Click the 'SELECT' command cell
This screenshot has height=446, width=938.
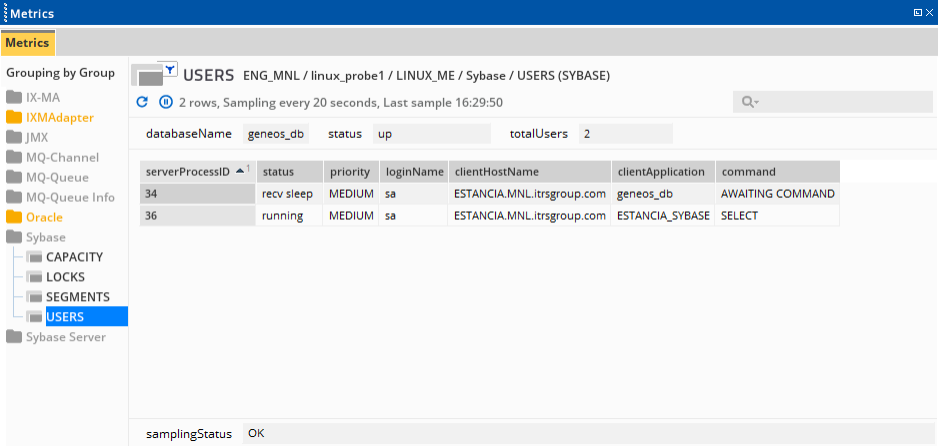[x=778, y=216]
